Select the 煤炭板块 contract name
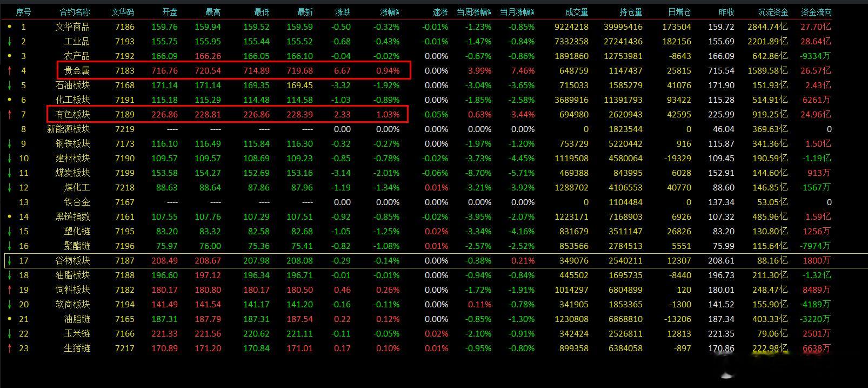This screenshot has width=868, height=388. tap(72, 173)
